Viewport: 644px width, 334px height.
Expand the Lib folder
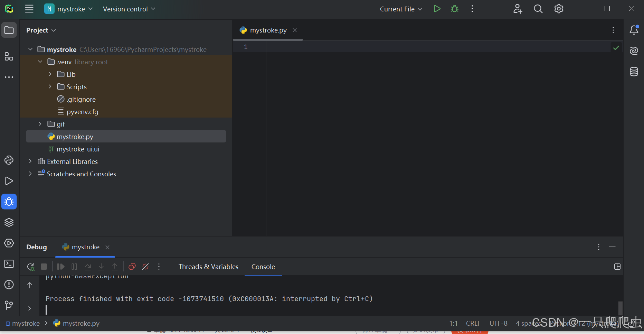click(50, 74)
